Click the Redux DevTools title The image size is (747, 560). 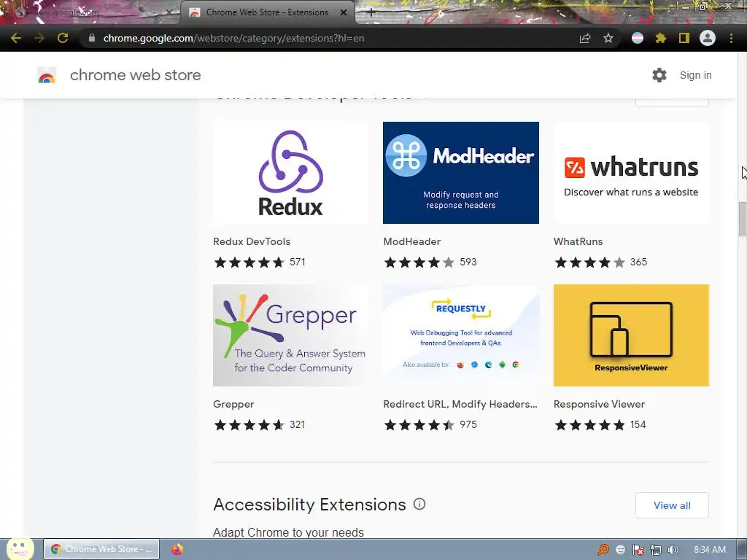pyautogui.click(x=252, y=241)
